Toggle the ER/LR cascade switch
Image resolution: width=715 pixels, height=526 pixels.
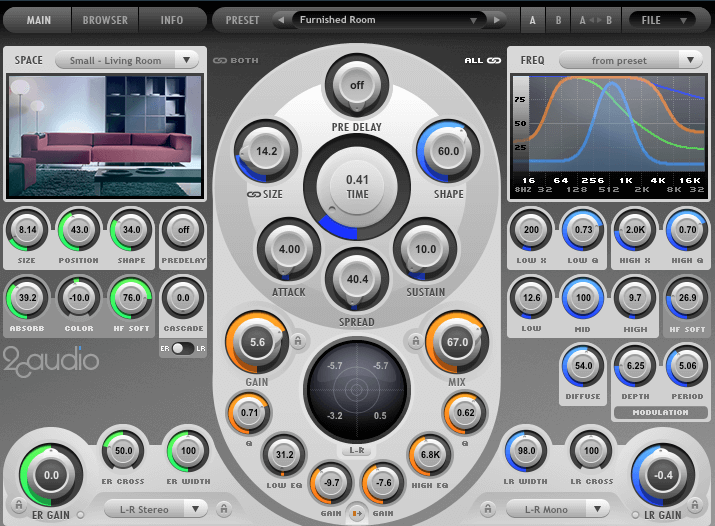pyautogui.click(x=182, y=348)
